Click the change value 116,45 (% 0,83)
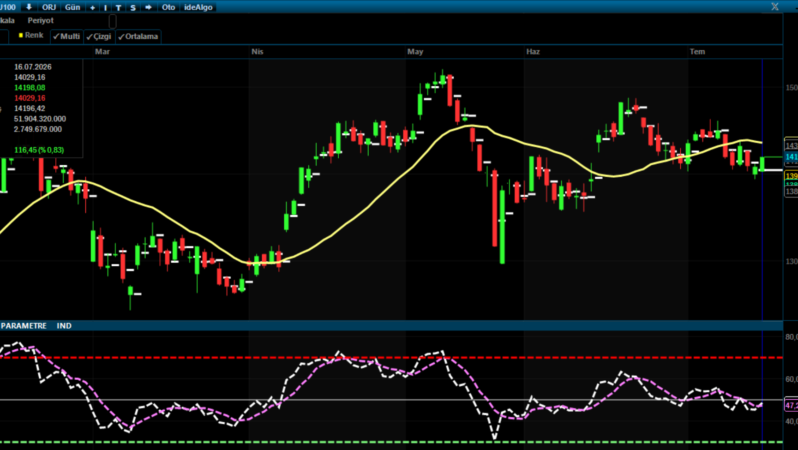 39,150
